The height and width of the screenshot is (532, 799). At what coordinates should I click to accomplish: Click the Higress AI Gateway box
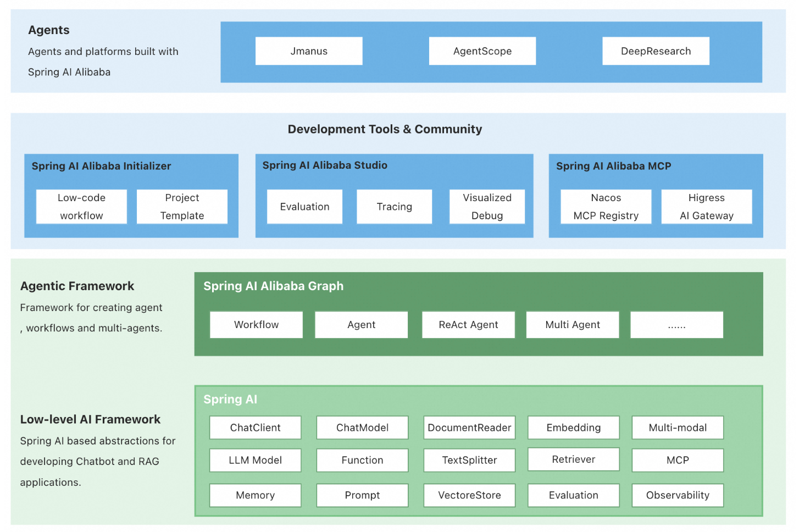[706, 207]
